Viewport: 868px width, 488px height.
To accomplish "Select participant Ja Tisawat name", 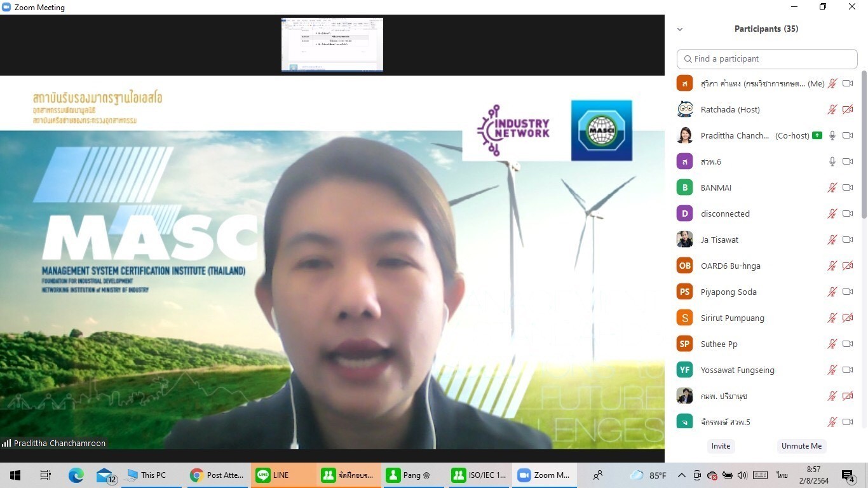I will [x=719, y=240].
